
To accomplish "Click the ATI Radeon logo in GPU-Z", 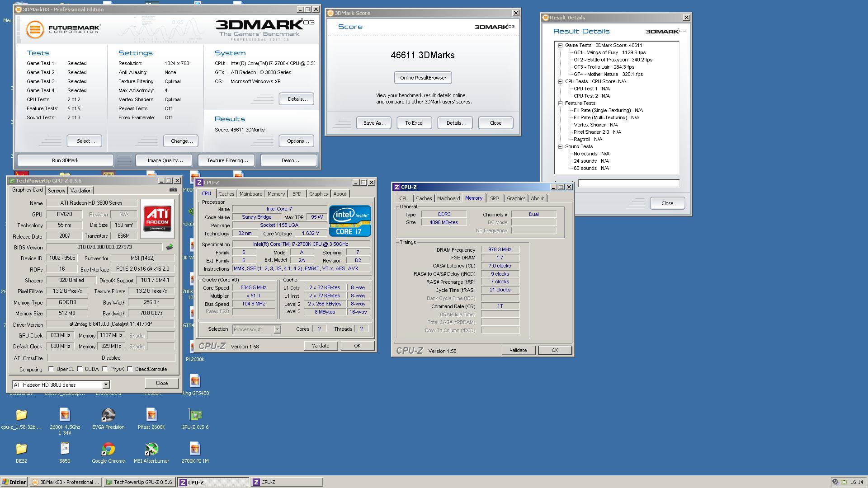I will [x=157, y=218].
